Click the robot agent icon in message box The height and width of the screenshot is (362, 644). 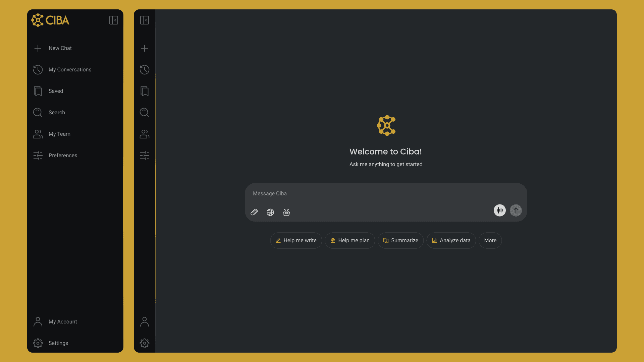click(x=286, y=212)
